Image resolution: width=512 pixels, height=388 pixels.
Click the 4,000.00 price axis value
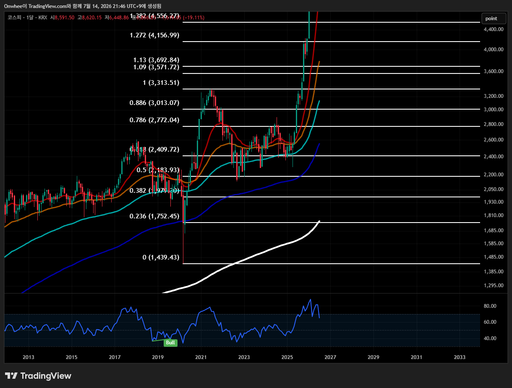pyautogui.click(x=494, y=49)
